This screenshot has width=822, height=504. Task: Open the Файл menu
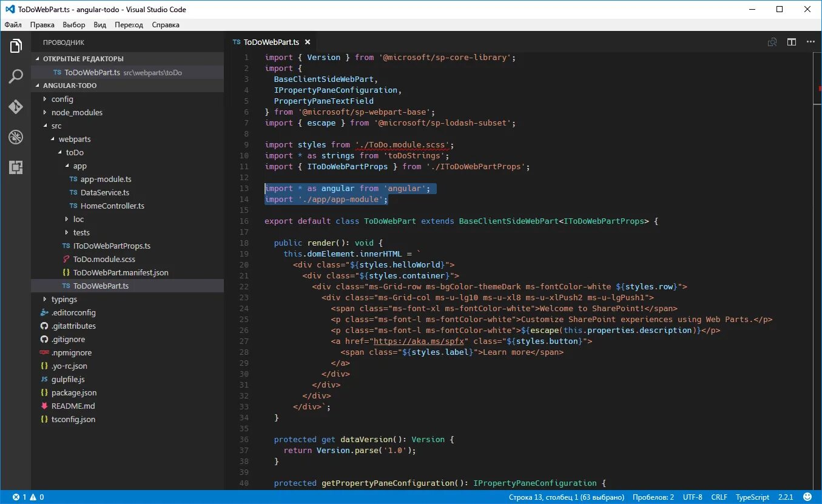tap(13, 25)
